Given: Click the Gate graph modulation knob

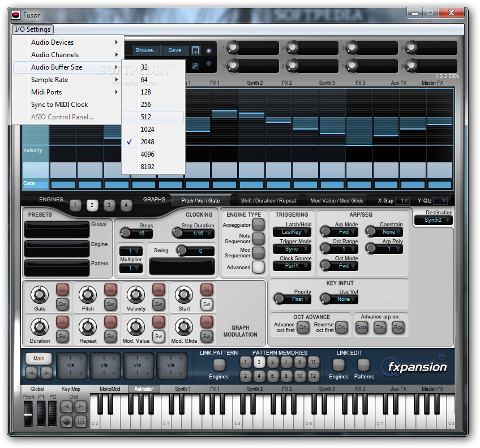Looking at the screenshot, I should tap(40, 295).
